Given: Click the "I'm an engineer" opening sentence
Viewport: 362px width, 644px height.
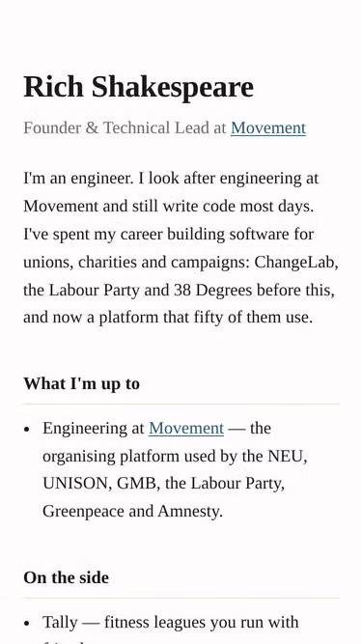Looking at the screenshot, I should point(78,179).
